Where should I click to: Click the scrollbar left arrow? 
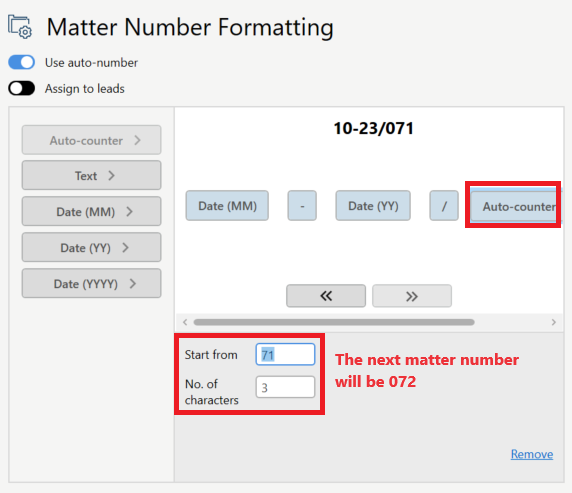(x=185, y=322)
